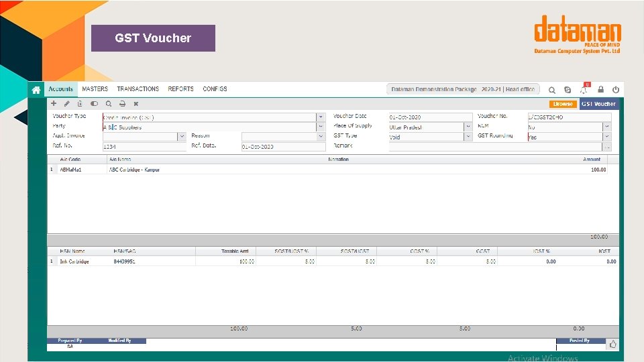Click the amount 100.00 in account row
The image size is (644, 362).
(598, 170)
